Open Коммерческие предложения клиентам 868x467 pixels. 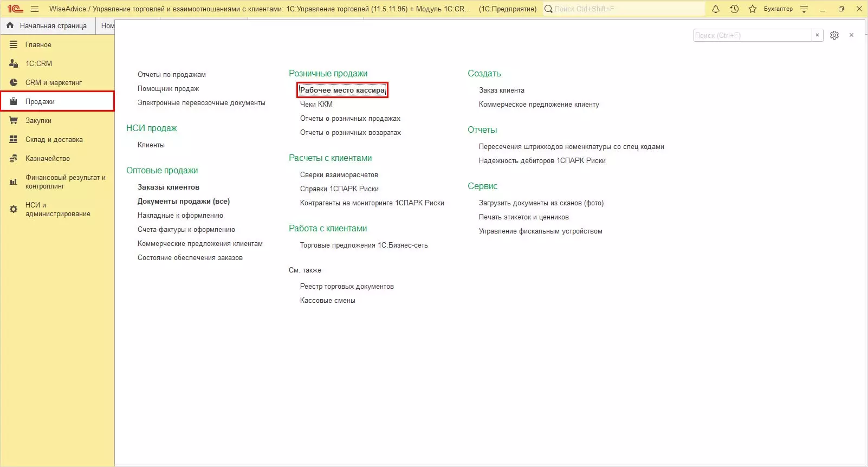[x=200, y=244]
